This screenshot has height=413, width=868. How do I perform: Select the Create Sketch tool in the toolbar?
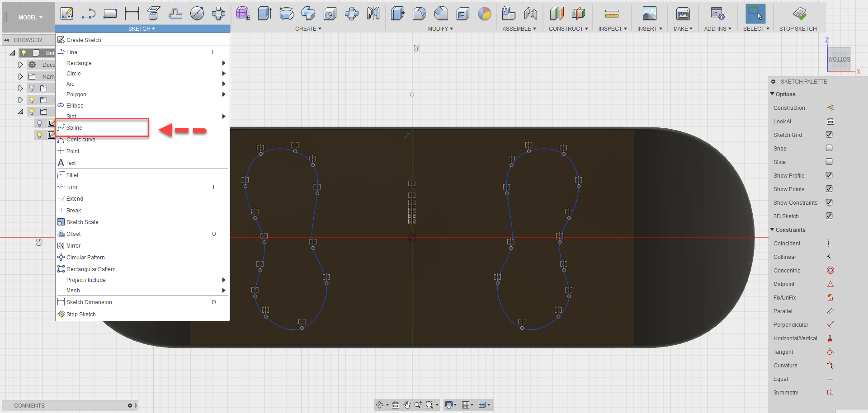coord(66,14)
